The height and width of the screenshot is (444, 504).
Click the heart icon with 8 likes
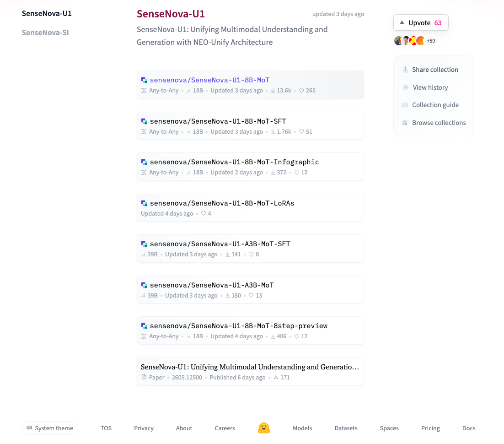click(x=251, y=254)
